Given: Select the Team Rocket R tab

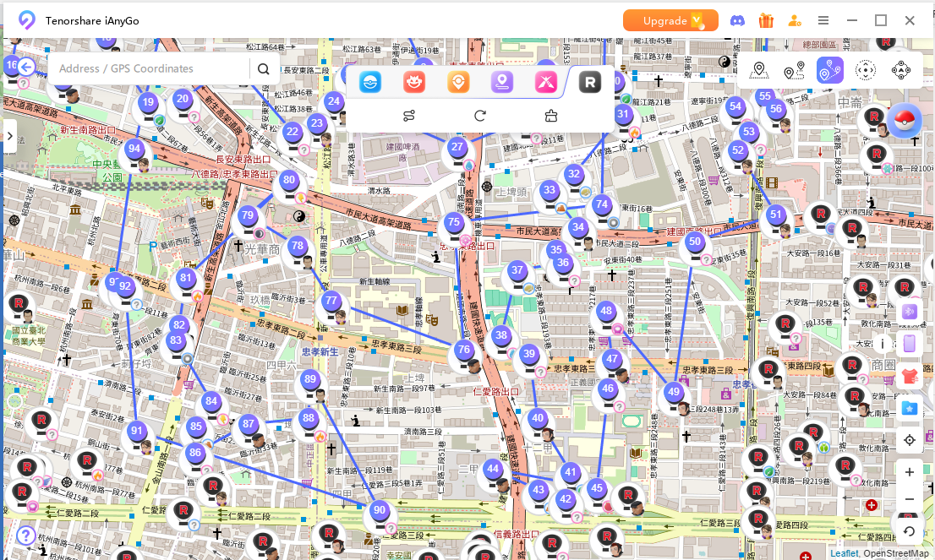Looking at the screenshot, I should pyautogui.click(x=589, y=82).
